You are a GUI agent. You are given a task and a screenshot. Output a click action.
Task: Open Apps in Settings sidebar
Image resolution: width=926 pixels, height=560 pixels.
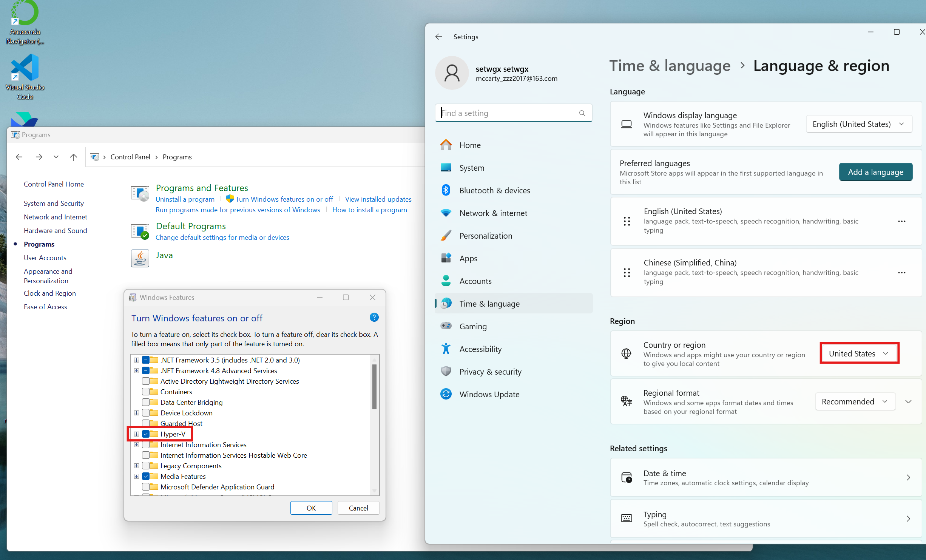pyautogui.click(x=514, y=259)
